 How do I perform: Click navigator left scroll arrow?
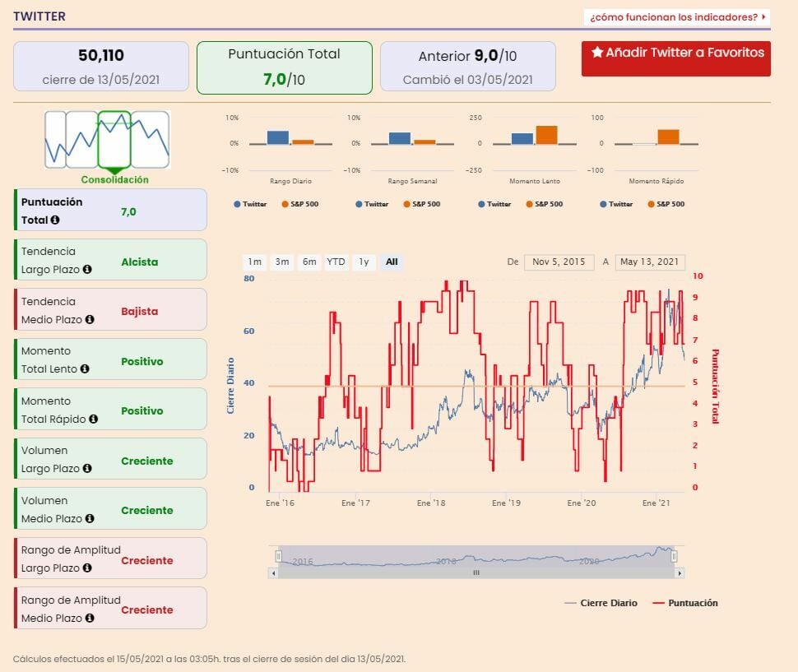273,573
